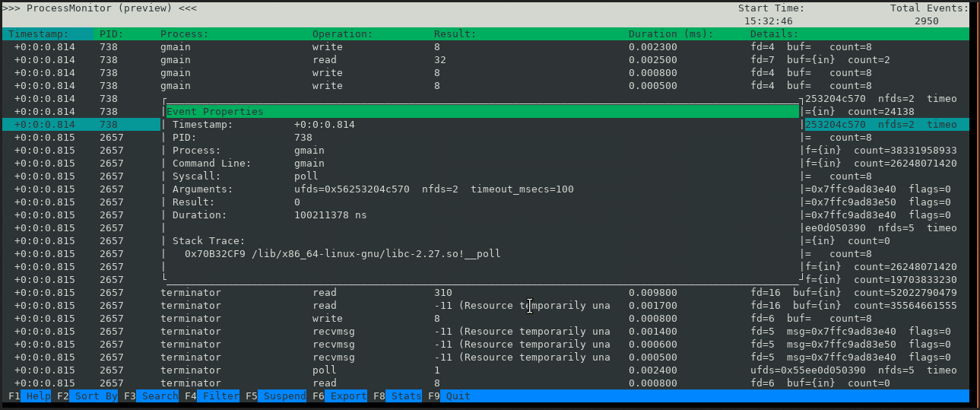The image size is (980, 410).
Task: Click the libc-2.27.so!__poll stack trace line
Action: (342, 254)
